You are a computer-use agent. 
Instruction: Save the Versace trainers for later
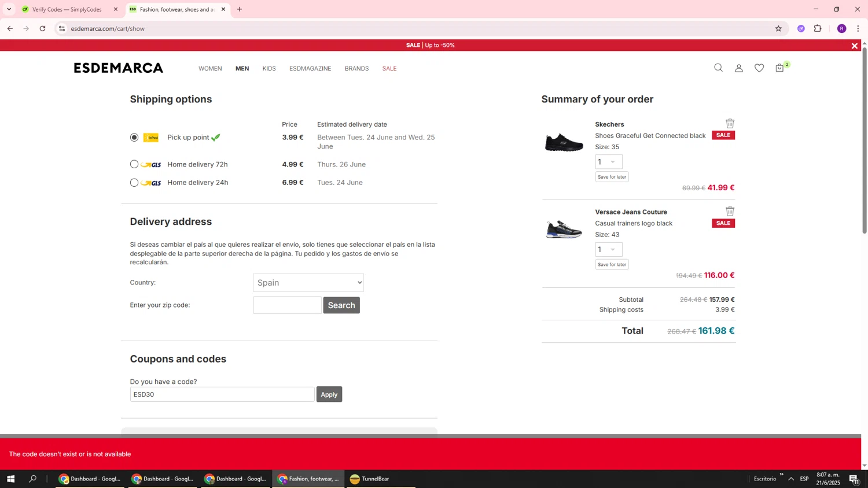pyautogui.click(x=612, y=265)
